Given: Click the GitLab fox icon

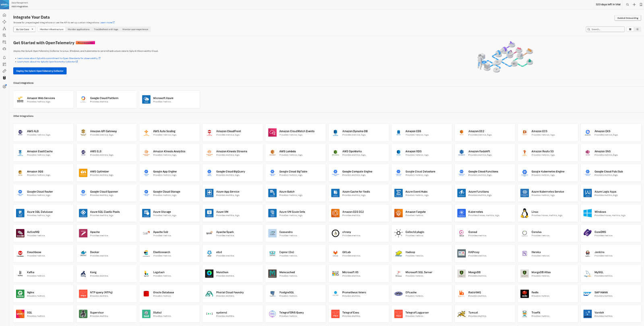Looking at the screenshot, I should point(335,254).
